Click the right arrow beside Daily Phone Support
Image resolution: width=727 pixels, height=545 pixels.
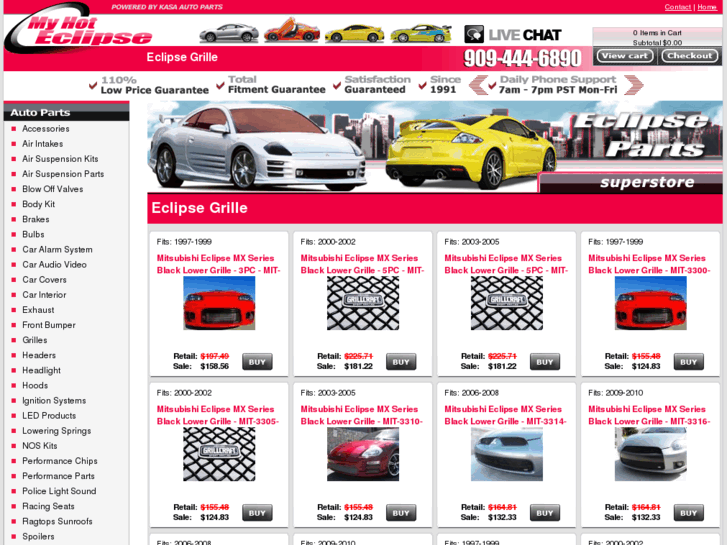[x=634, y=85]
